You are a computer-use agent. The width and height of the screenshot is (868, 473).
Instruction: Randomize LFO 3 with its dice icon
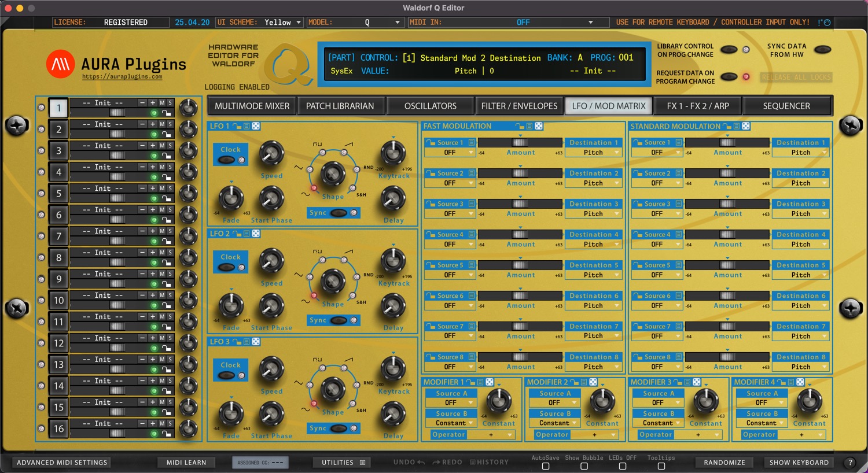click(256, 342)
